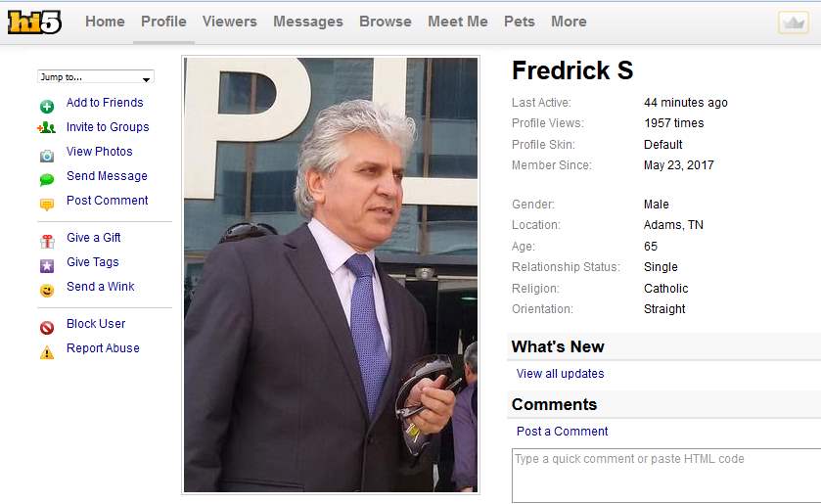Viewport: 821px width, 504px height.
Task: Click the gift box icon
Action: (47, 241)
